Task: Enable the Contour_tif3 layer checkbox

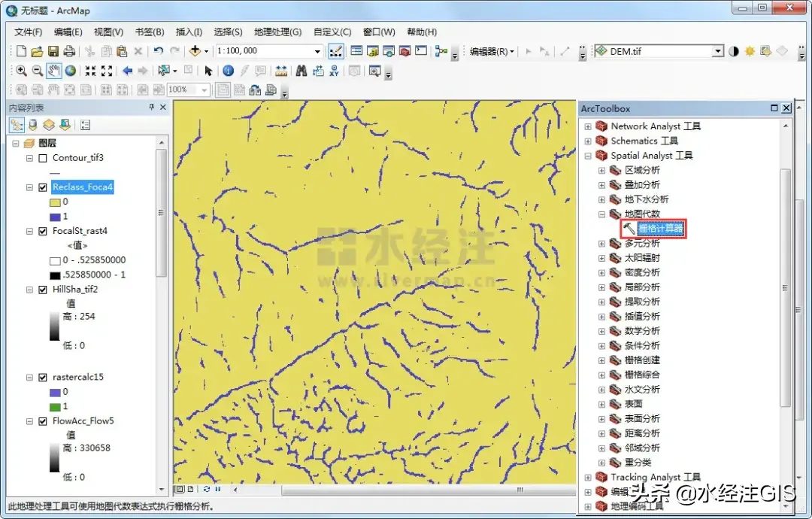Action: (x=42, y=158)
